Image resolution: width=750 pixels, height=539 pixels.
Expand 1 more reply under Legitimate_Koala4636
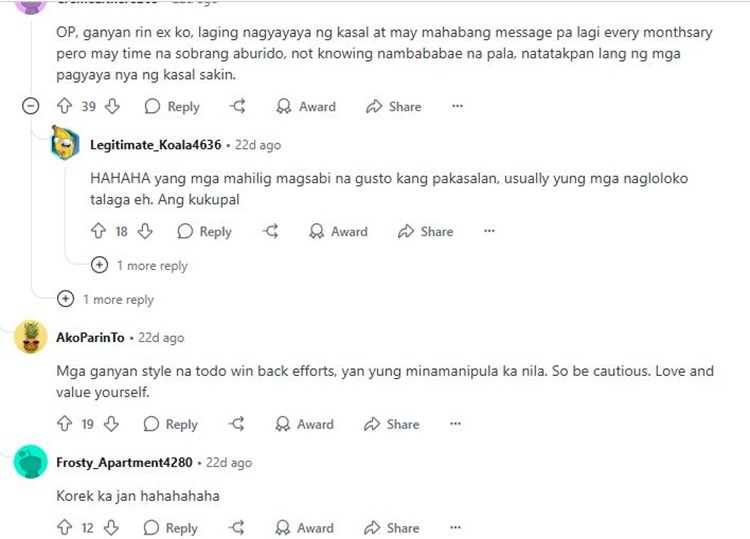tap(140, 265)
